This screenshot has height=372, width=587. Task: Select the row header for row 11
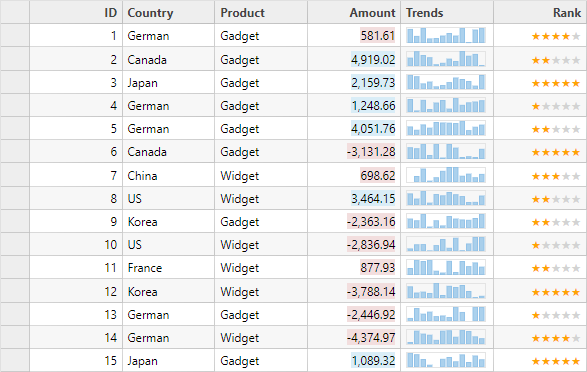[x=15, y=268]
